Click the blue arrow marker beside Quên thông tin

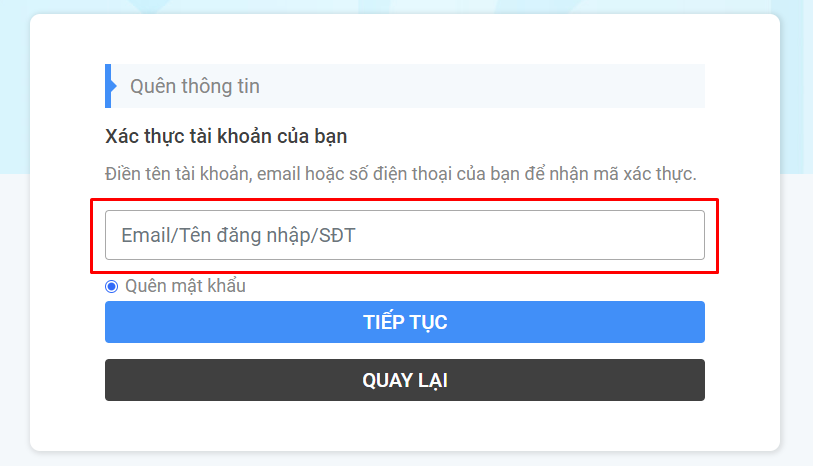tap(113, 86)
